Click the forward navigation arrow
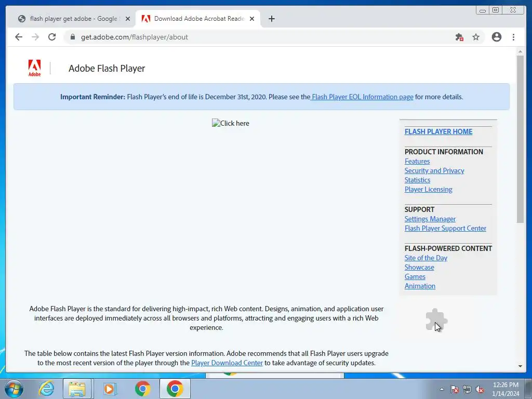 [35, 37]
